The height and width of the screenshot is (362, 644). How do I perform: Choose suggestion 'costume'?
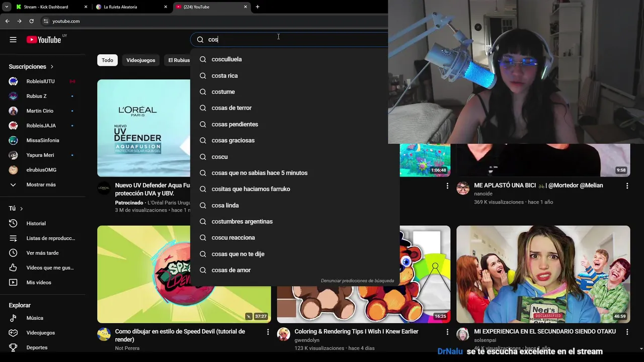pyautogui.click(x=295, y=92)
